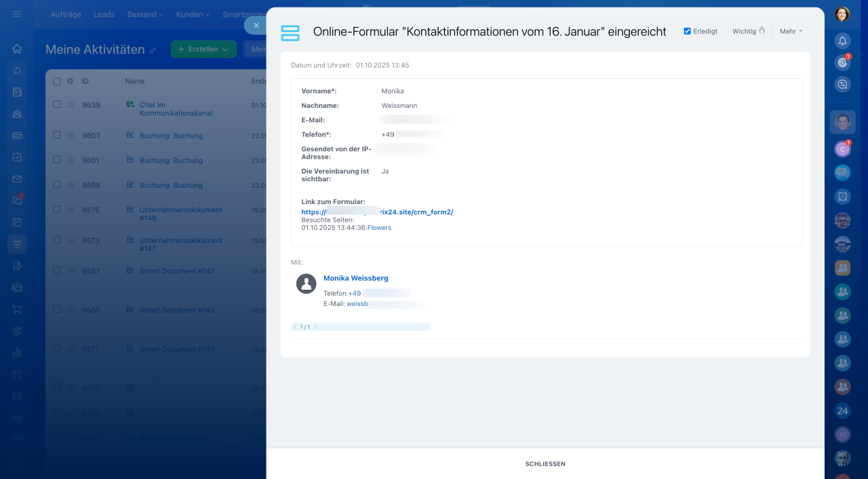
Task: Open the user profile avatar at top right
Action: coord(842,14)
